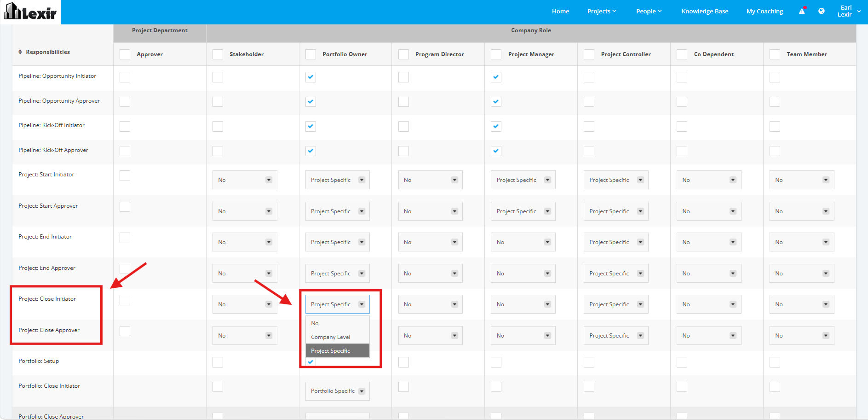This screenshot has width=868, height=420.
Task: Sort by the Responsibilities sort icon
Action: tap(20, 52)
